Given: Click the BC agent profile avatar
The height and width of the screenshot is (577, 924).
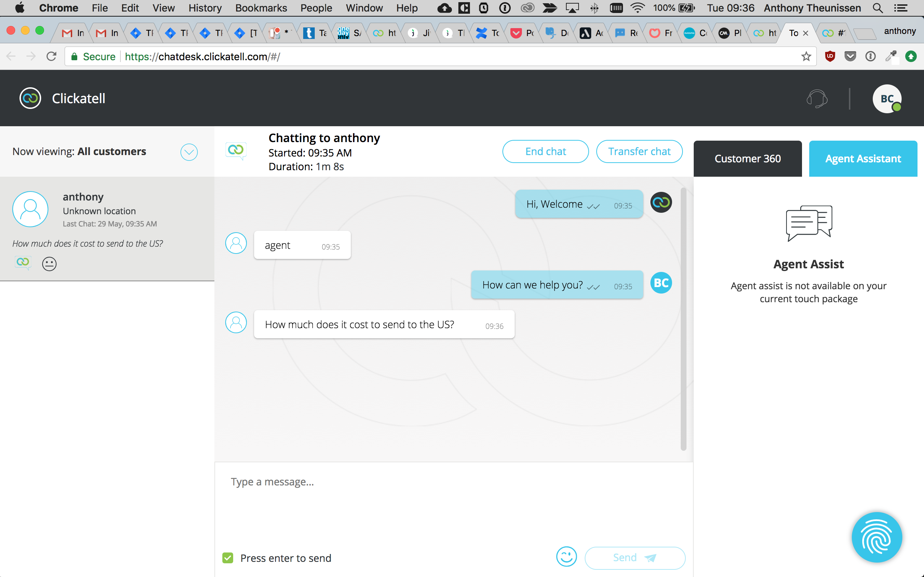Looking at the screenshot, I should (886, 99).
